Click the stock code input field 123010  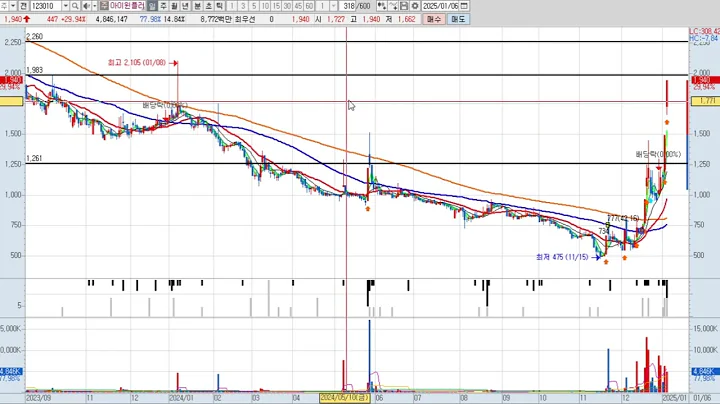click(46, 6)
